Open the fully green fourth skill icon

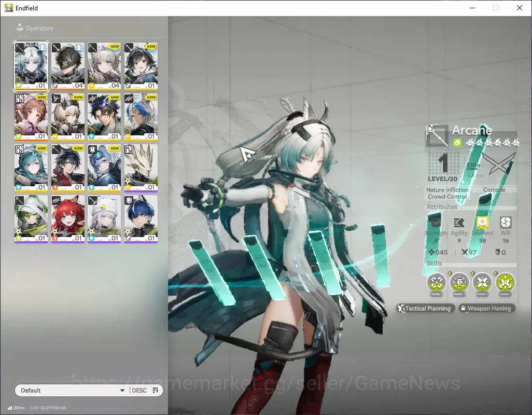505,282
